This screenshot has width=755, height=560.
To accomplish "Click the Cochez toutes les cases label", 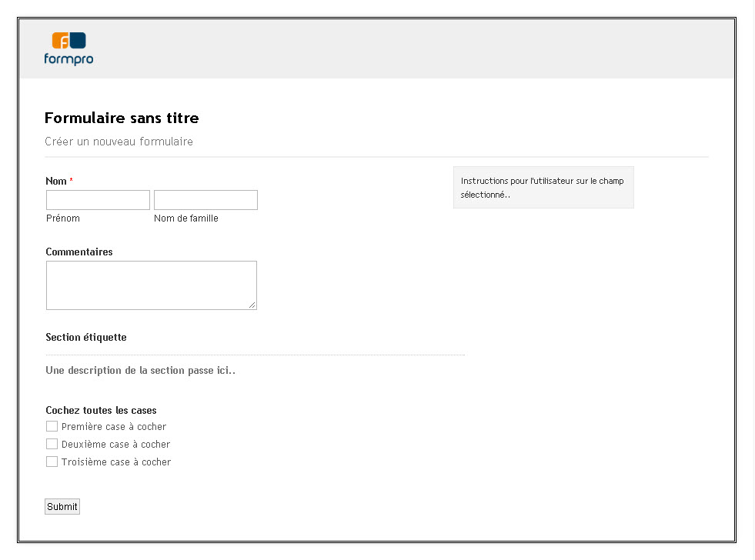I will [x=101, y=410].
